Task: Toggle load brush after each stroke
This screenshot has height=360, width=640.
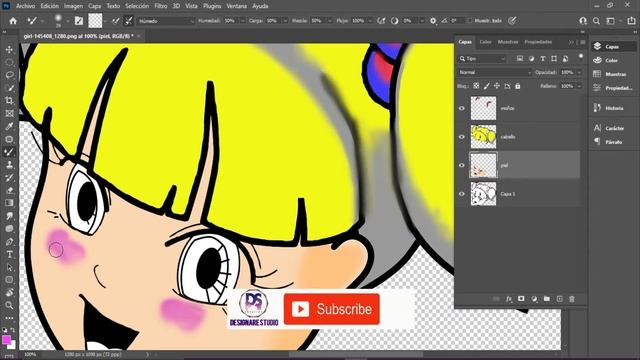Action: (x=116, y=21)
